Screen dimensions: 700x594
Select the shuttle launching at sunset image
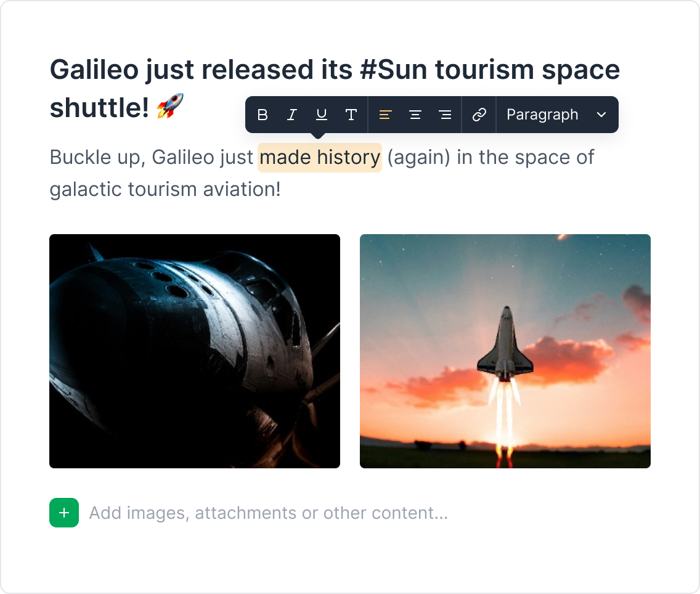pos(505,351)
